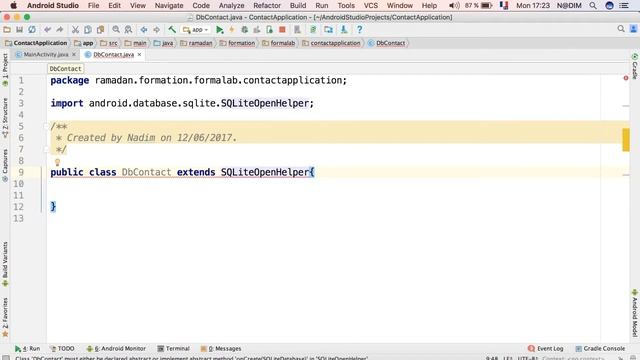The height and width of the screenshot is (360, 640).
Task: Click the Replace toolbar icon
Action: coord(128,30)
